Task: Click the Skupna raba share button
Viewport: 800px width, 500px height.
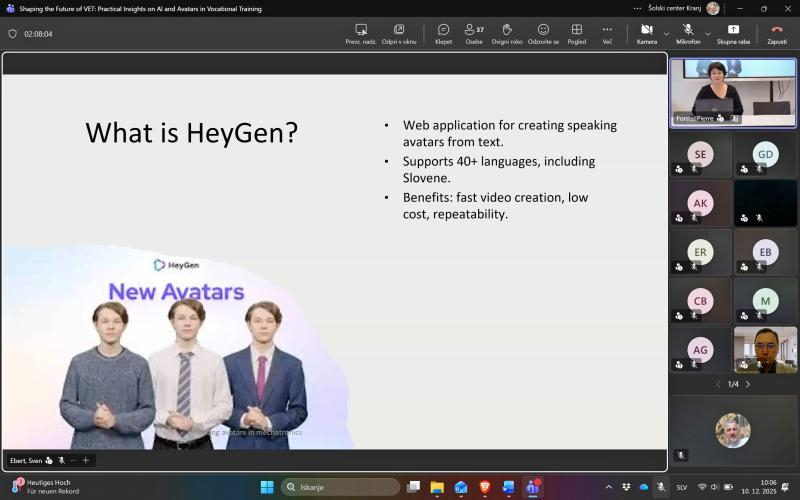Action: pyautogui.click(x=733, y=34)
